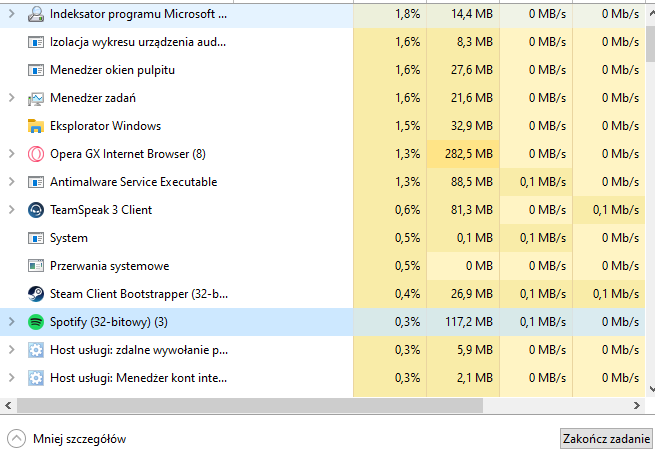The height and width of the screenshot is (461, 655).
Task: Click the Indeksator programu Microsoft icon
Action: coord(36,14)
